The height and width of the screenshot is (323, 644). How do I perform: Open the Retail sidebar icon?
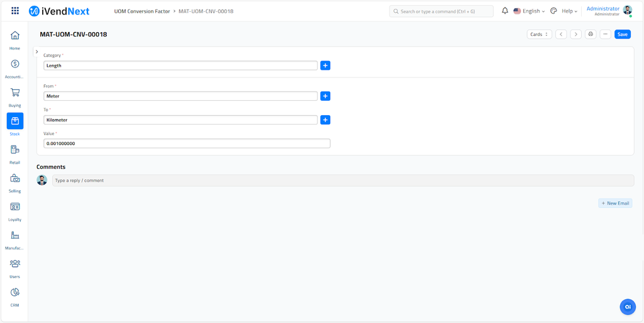(15, 150)
